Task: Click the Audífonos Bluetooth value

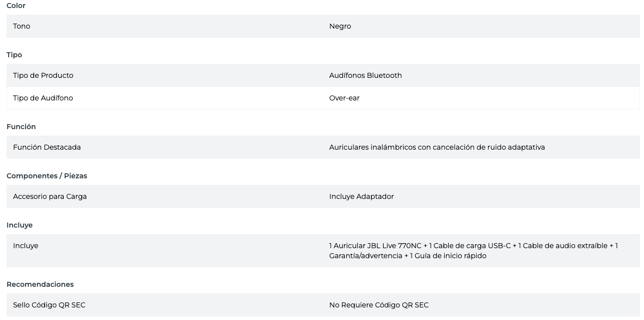Action: (x=365, y=75)
